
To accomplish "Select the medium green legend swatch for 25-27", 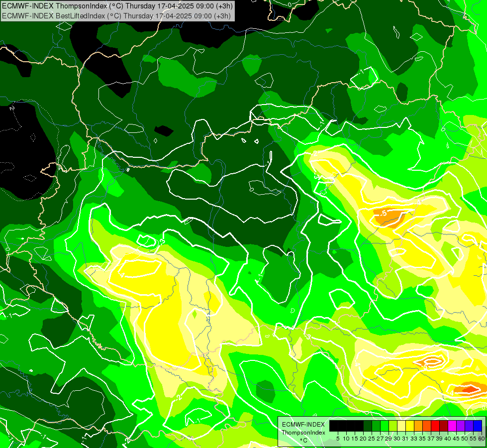I will pyautogui.click(x=376, y=426).
